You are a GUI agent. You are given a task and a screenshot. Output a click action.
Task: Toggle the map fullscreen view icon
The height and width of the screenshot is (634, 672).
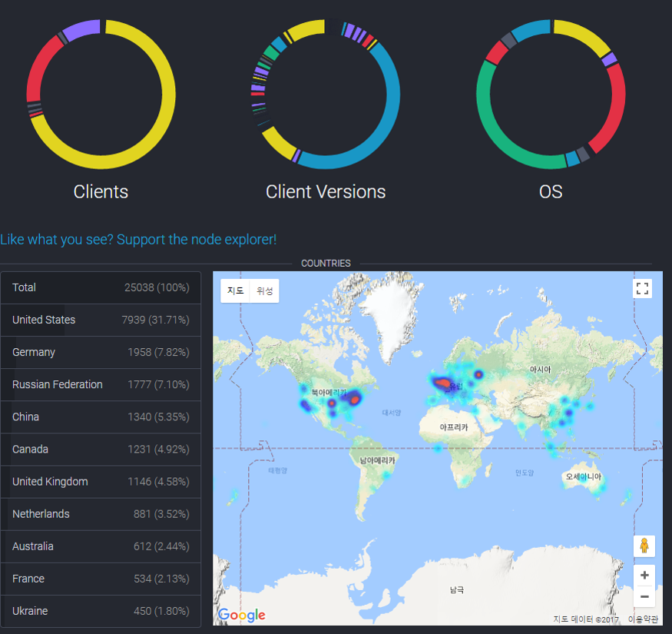(x=642, y=288)
